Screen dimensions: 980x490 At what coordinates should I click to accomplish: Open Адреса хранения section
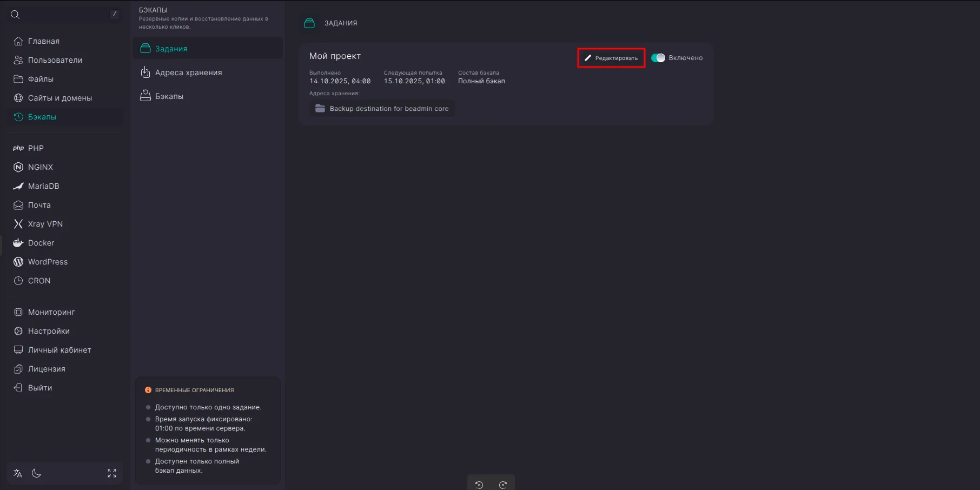point(188,72)
